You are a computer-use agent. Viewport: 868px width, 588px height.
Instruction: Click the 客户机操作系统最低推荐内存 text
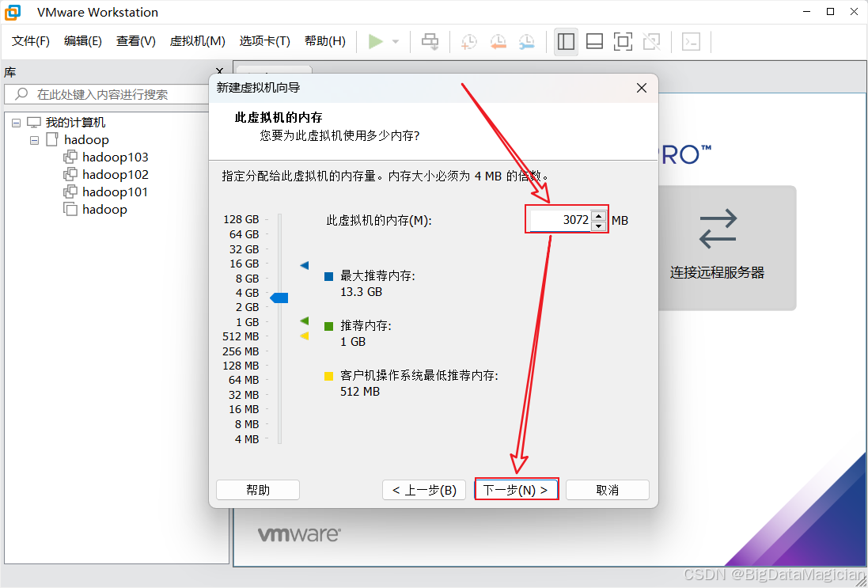pos(419,376)
